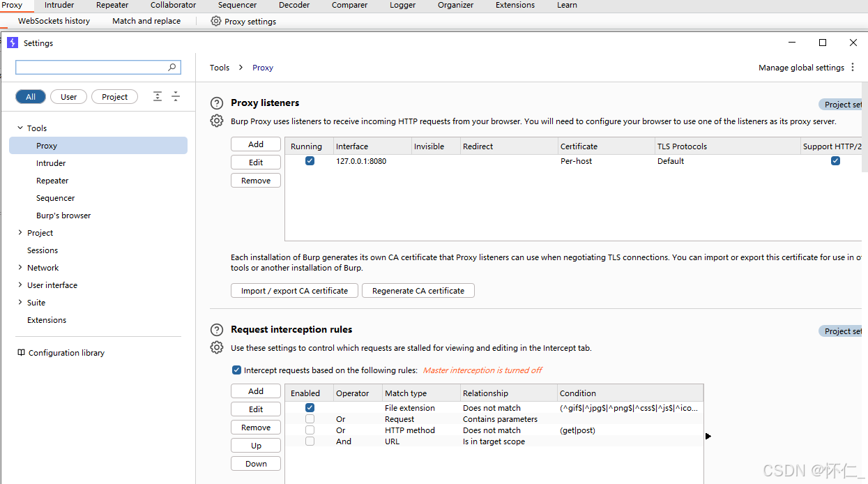Select Intruder in settings tree
This screenshot has width=868, height=484.
pos(51,163)
